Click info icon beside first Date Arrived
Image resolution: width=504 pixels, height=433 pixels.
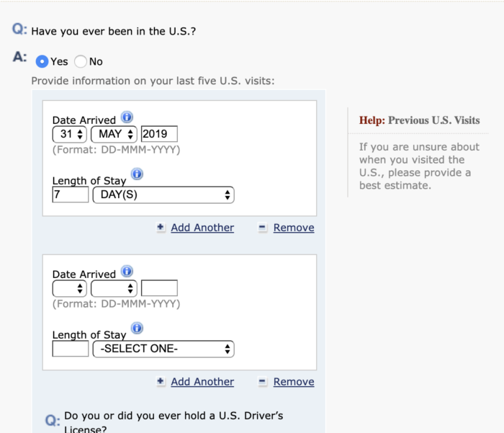[127, 117]
